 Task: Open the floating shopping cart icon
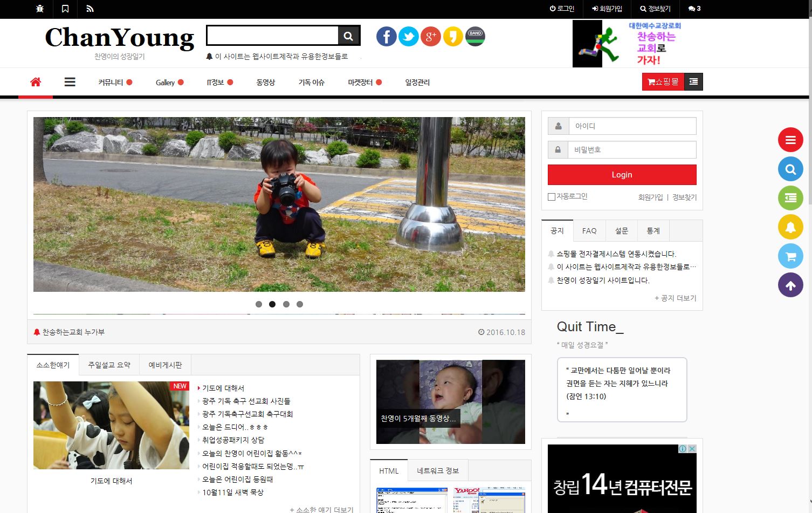[x=790, y=256]
